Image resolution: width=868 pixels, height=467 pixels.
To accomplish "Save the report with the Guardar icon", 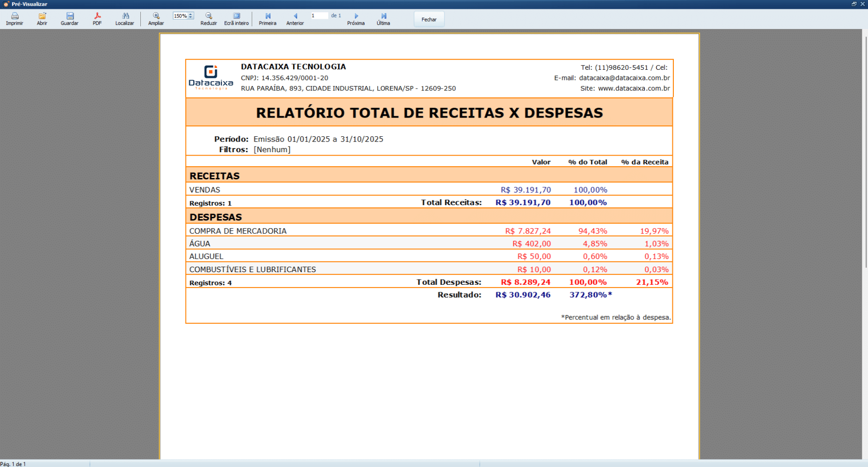I will point(69,19).
